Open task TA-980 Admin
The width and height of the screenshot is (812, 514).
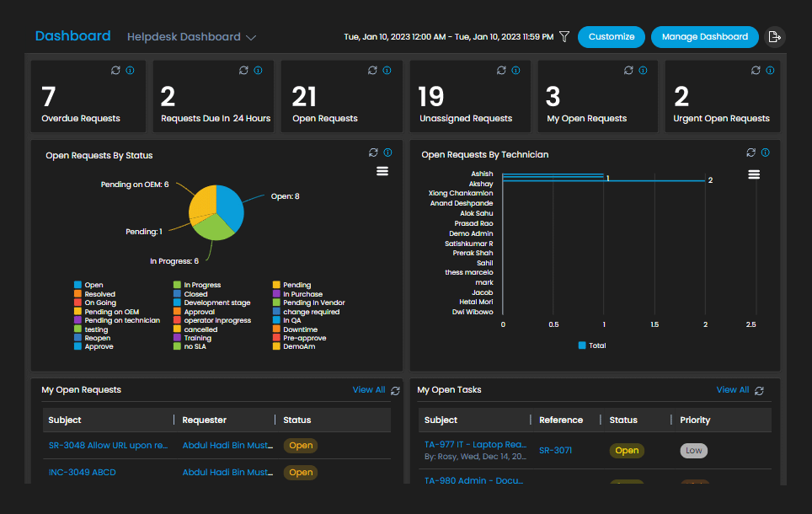click(474, 480)
